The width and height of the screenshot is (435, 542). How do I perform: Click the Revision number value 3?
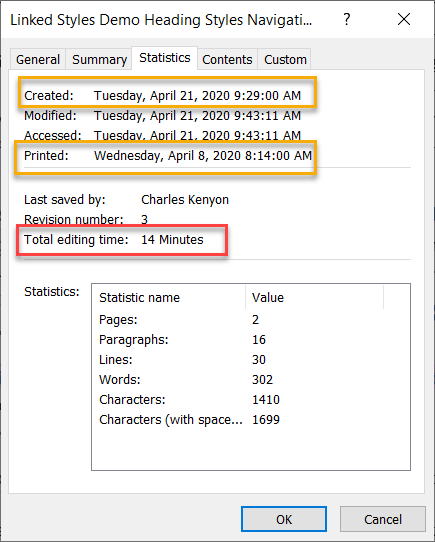[x=145, y=219]
